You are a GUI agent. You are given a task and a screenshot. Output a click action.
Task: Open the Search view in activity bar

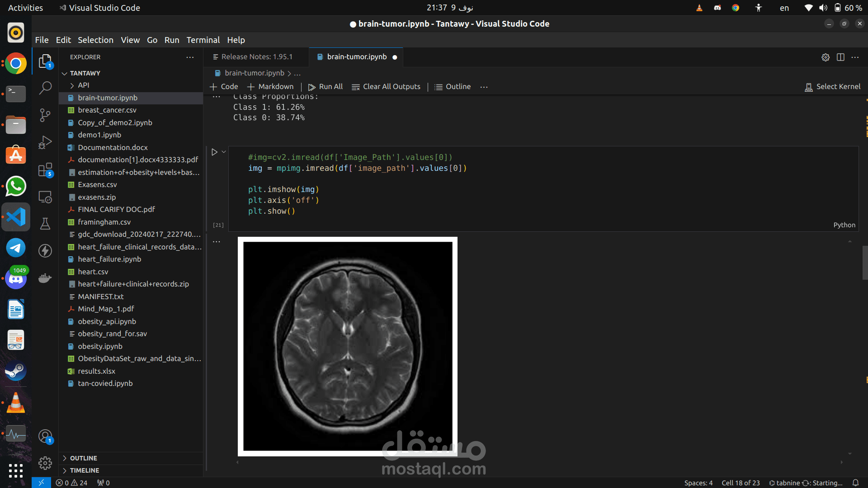coord(45,88)
